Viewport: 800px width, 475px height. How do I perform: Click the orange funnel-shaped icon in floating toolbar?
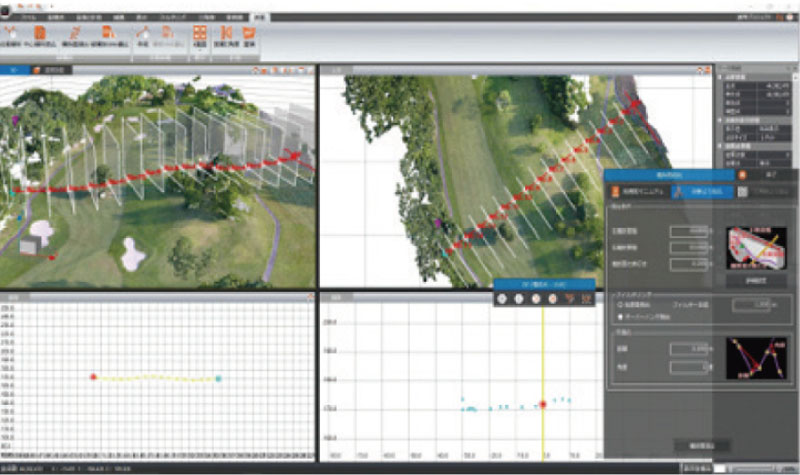coord(569,299)
